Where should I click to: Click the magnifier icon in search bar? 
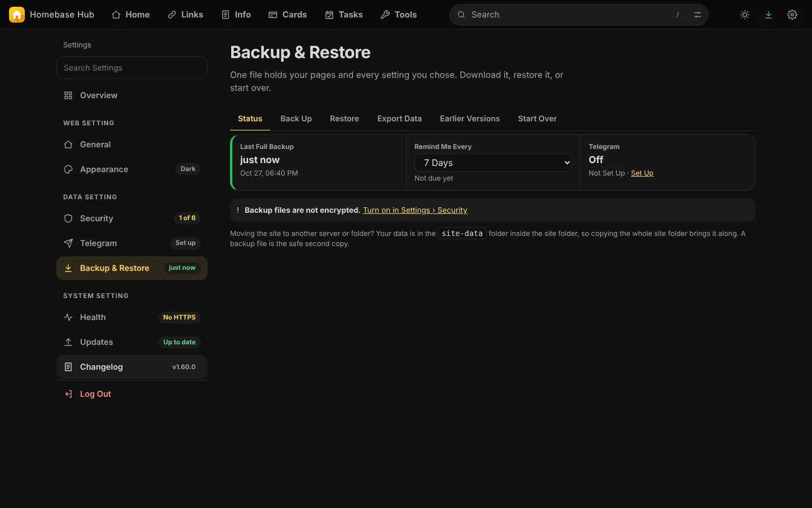(461, 15)
